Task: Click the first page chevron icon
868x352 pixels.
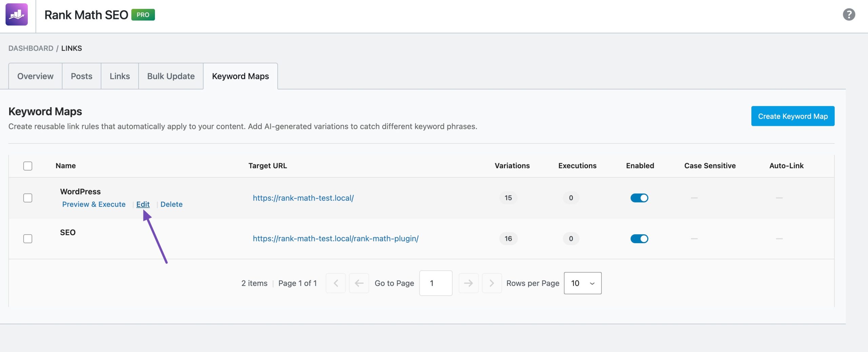Action: [x=336, y=283]
